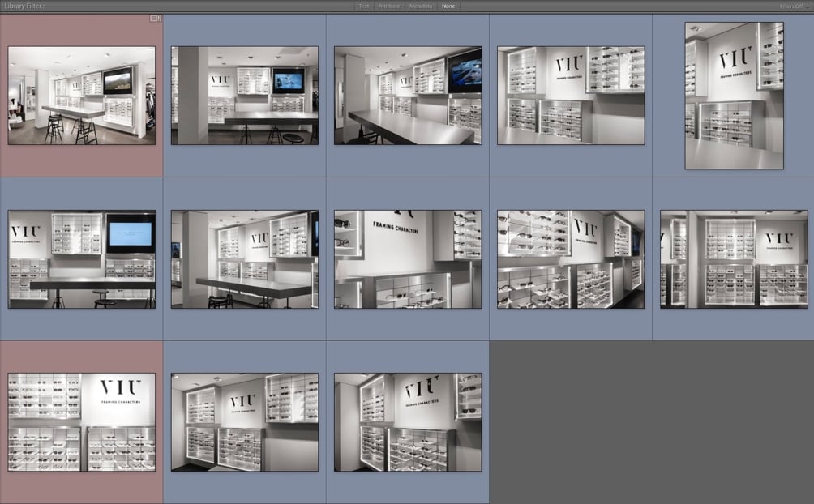Open the Text filter in Library Filter bar
The image size is (814, 504).
(364, 6)
